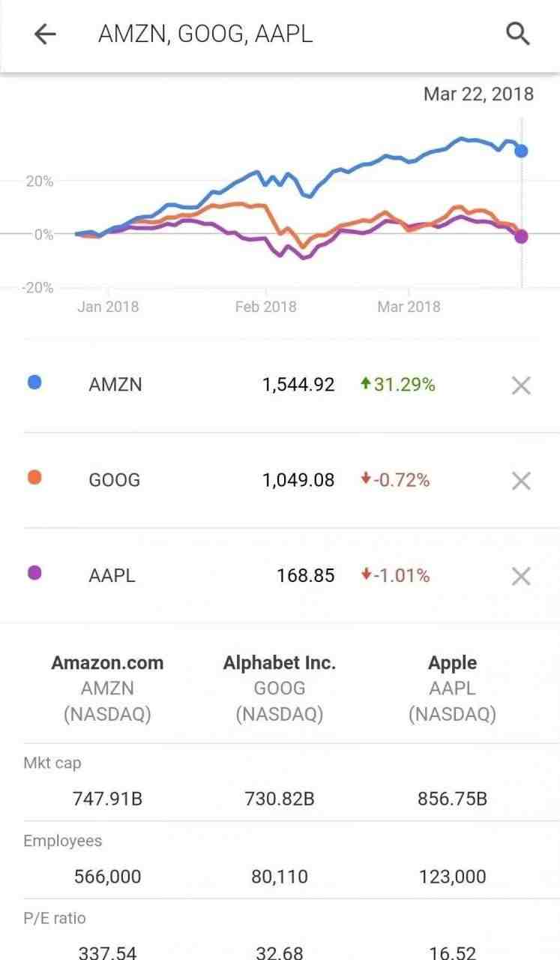Select the GOOG ticker row label
Image resolution: width=560 pixels, height=960 pixels.
pyautogui.click(x=115, y=480)
